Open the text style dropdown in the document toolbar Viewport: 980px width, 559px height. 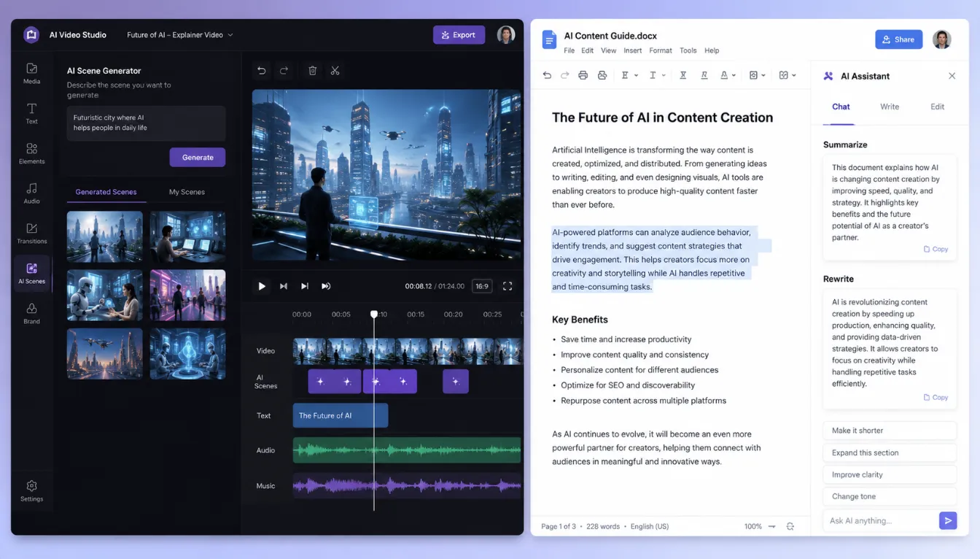click(x=657, y=75)
